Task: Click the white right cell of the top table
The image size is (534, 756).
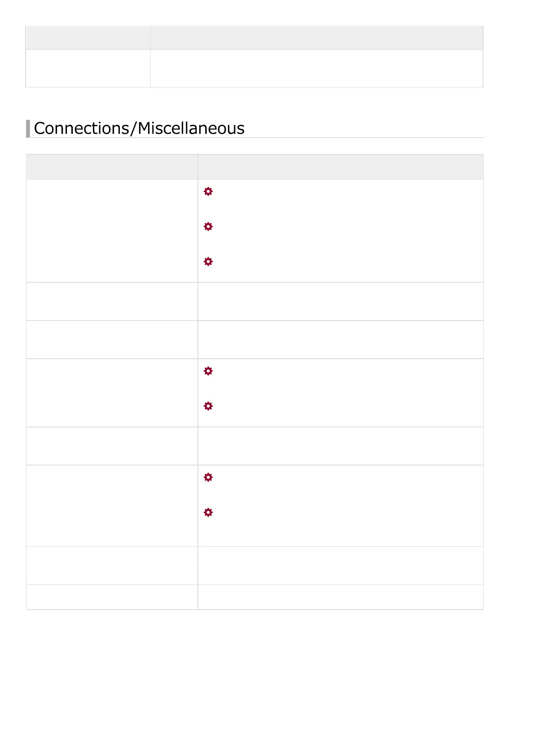Action: point(316,68)
